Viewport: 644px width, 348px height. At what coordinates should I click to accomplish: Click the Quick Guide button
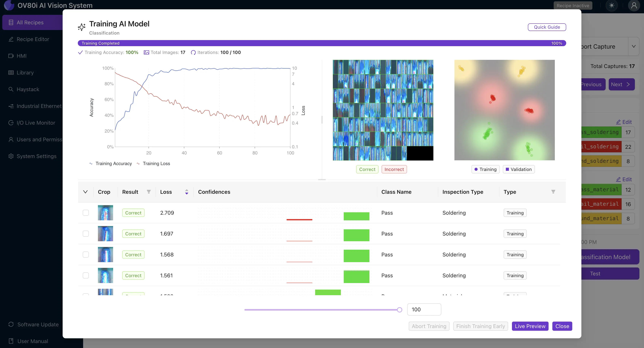pyautogui.click(x=547, y=27)
